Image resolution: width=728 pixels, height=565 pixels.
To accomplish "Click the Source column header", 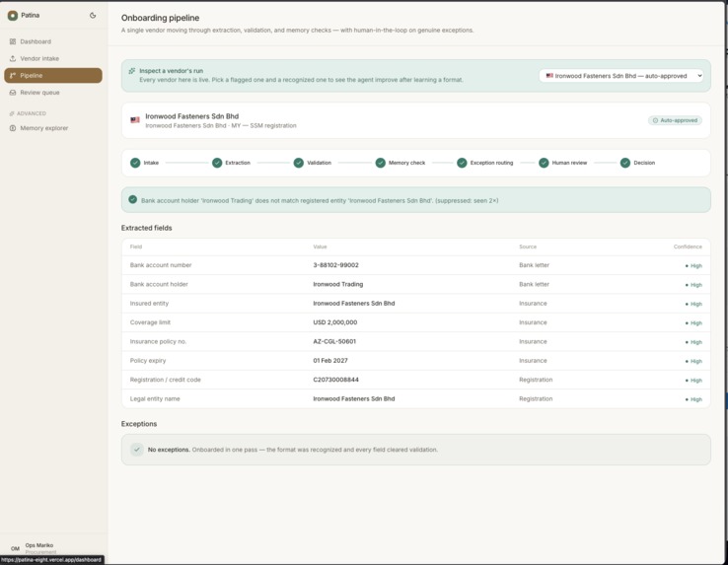I will coord(528,247).
